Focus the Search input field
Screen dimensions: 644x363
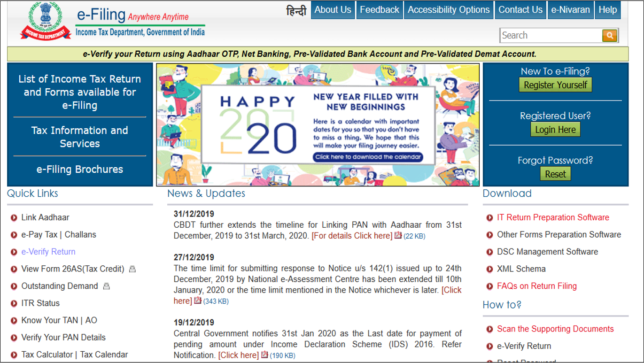[x=551, y=35]
